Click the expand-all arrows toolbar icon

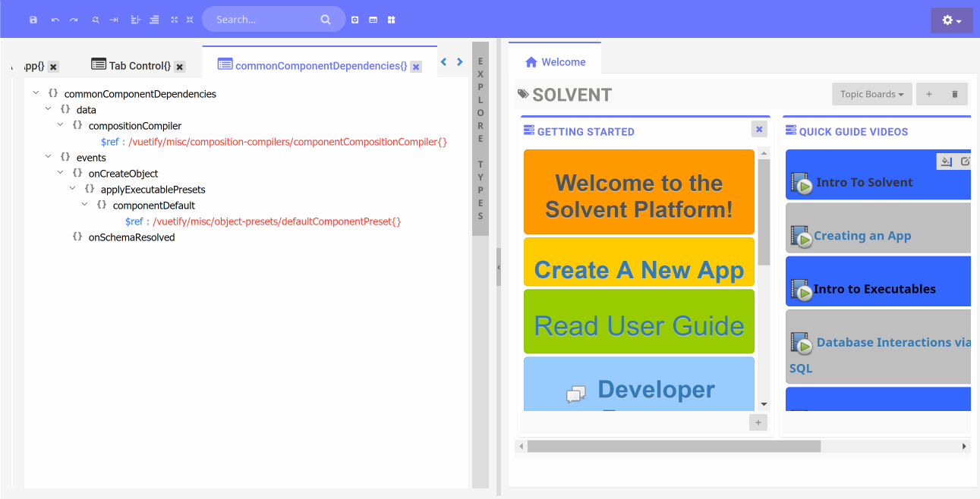pyautogui.click(x=175, y=20)
